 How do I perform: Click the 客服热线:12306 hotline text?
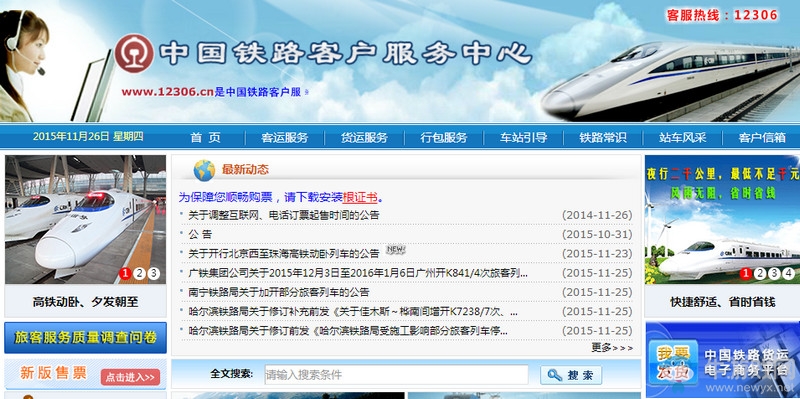coord(722,15)
